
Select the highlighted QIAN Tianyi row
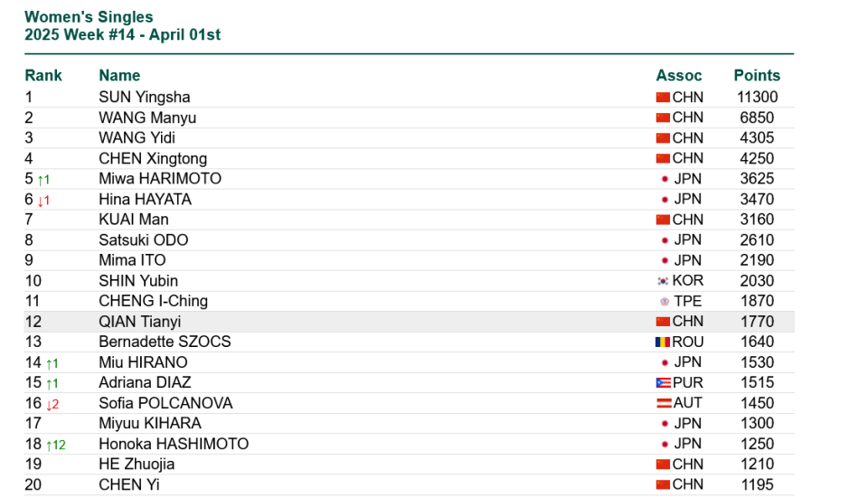click(x=409, y=322)
